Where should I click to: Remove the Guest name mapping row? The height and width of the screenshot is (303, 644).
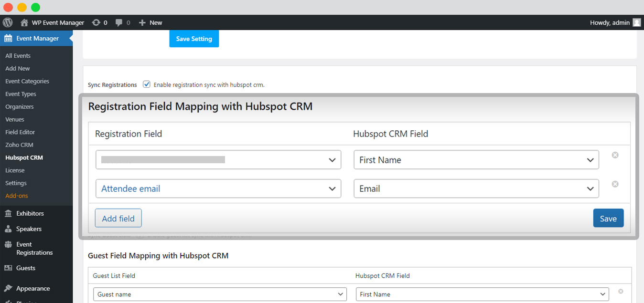click(621, 291)
